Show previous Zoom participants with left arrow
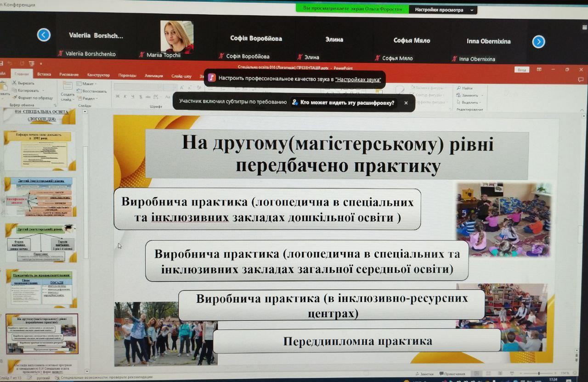588x382 pixels. point(44,35)
